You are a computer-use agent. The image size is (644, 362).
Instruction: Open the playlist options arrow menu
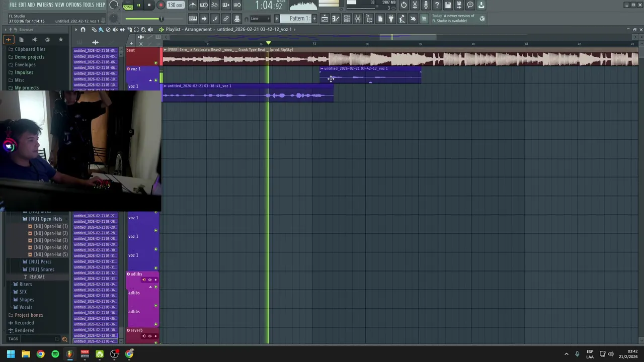pos(76,30)
